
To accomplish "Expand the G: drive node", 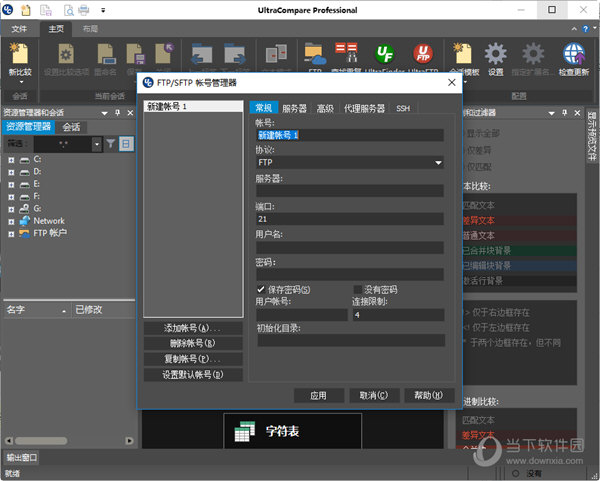I will [x=11, y=209].
